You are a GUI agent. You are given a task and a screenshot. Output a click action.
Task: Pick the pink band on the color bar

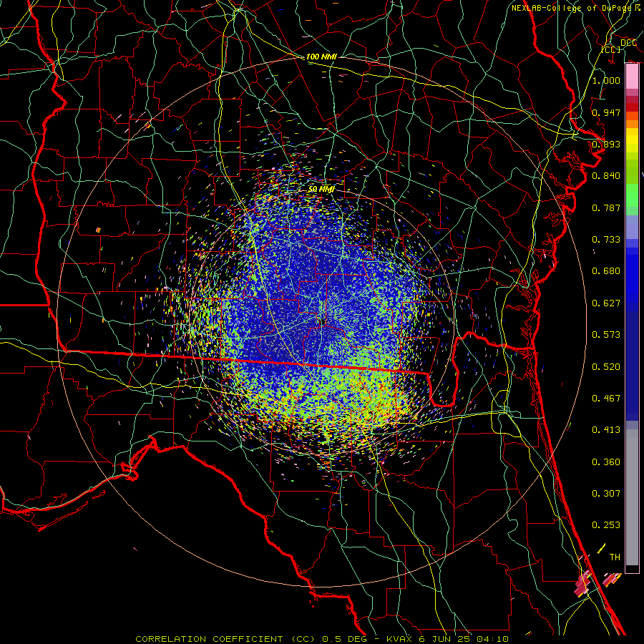[632, 77]
